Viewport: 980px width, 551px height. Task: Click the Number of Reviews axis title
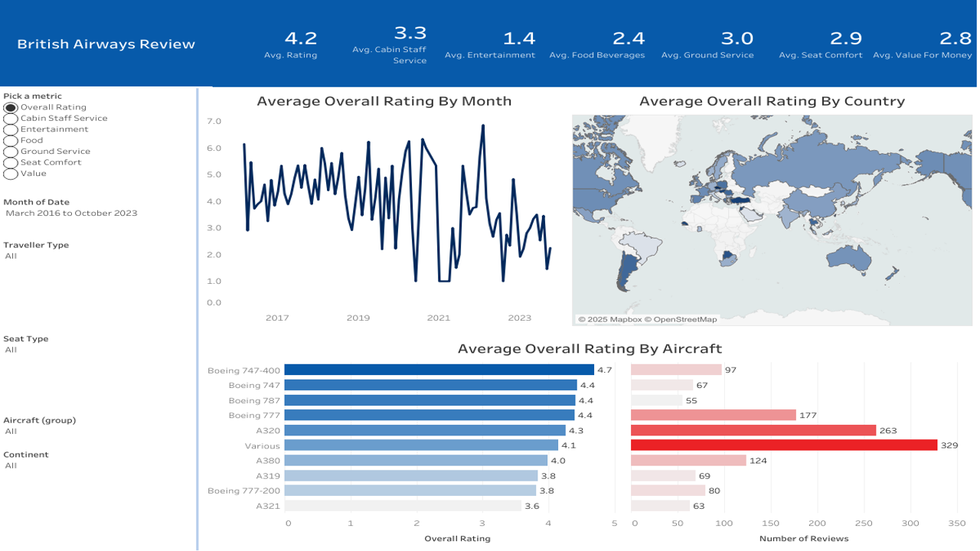[802, 539]
